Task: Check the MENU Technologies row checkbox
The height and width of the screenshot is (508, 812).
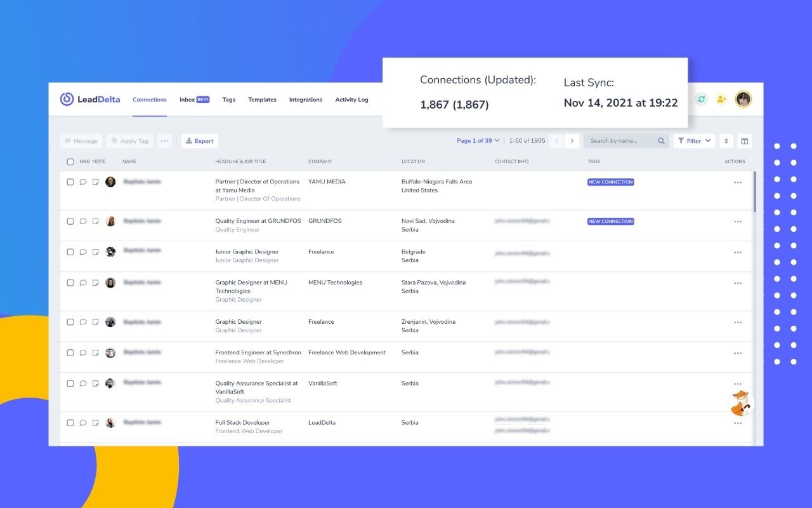Action: [x=70, y=283]
